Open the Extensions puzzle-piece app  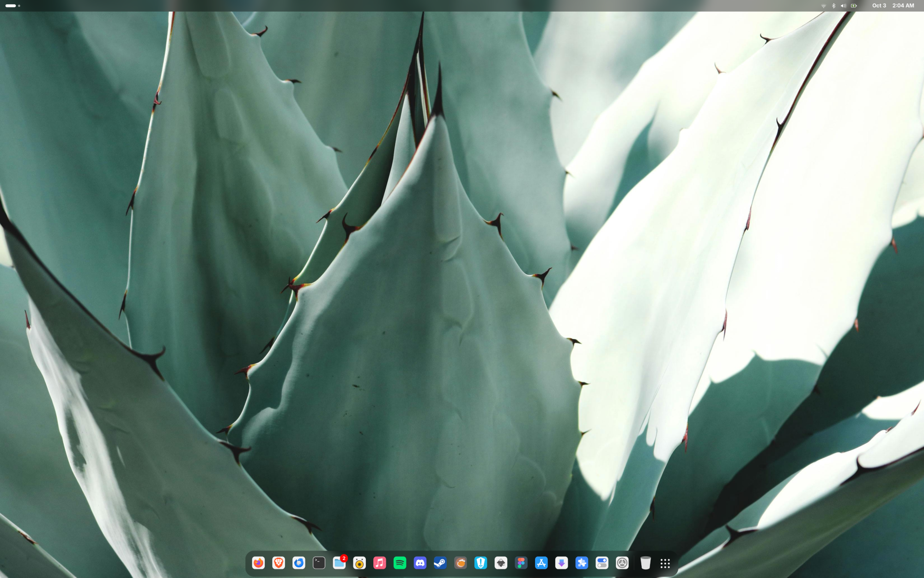click(x=582, y=563)
